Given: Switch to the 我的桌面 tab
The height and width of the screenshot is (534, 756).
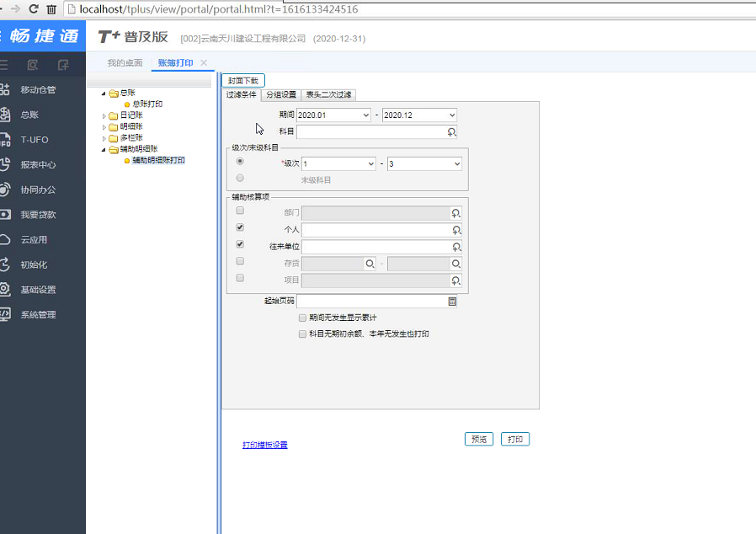Looking at the screenshot, I should (125, 62).
